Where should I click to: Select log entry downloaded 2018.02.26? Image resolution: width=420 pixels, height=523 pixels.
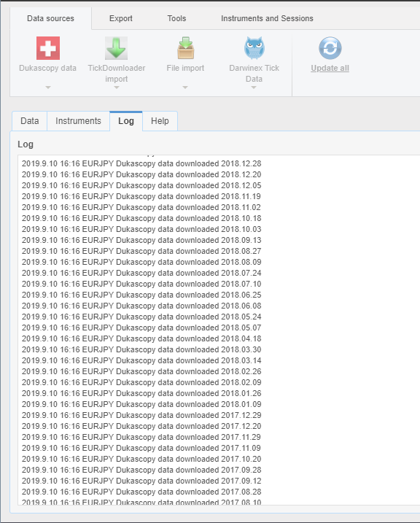click(x=141, y=371)
